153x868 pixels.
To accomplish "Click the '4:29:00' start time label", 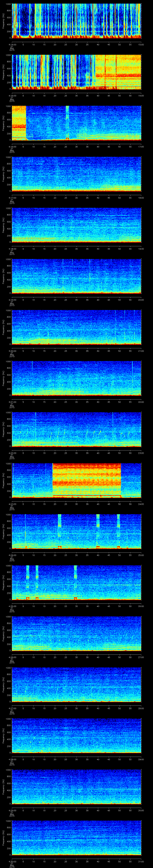I will (x=12, y=810).
